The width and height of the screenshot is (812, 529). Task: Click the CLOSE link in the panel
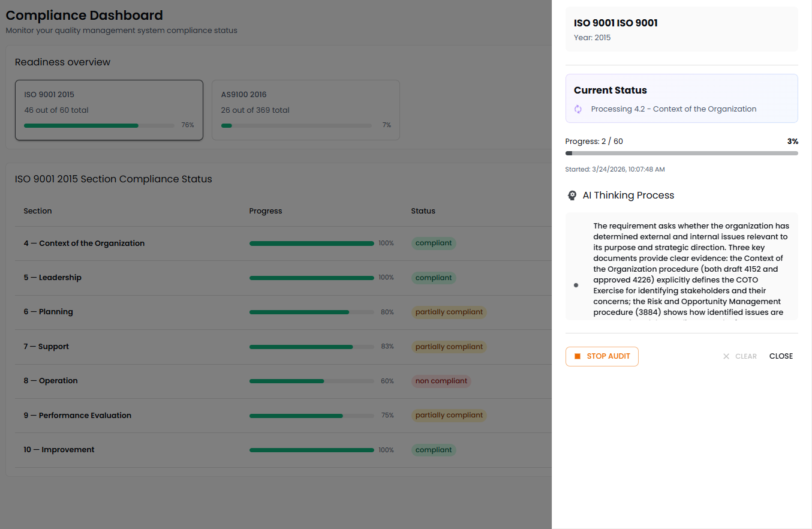coord(781,356)
